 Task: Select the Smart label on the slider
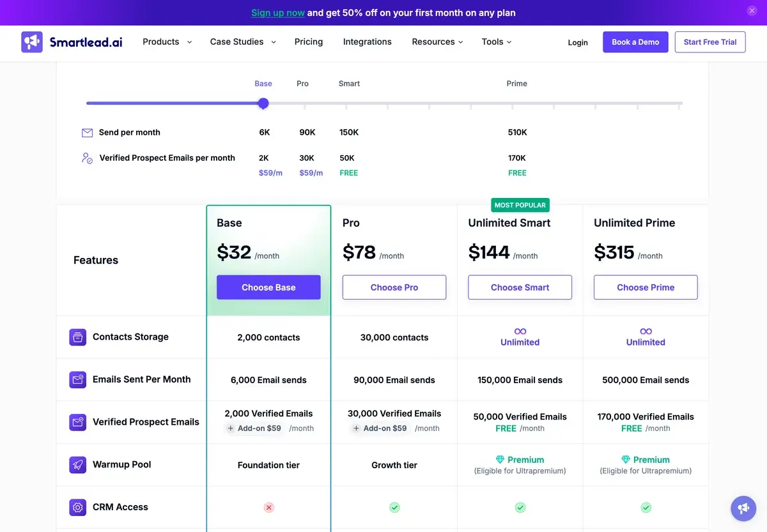tap(349, 84)
